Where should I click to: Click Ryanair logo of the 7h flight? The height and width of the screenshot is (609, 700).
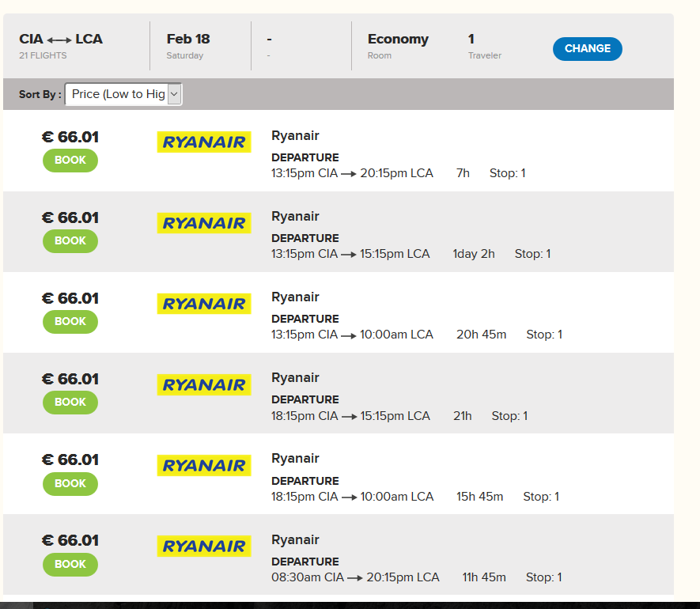[x=204, y=142]
